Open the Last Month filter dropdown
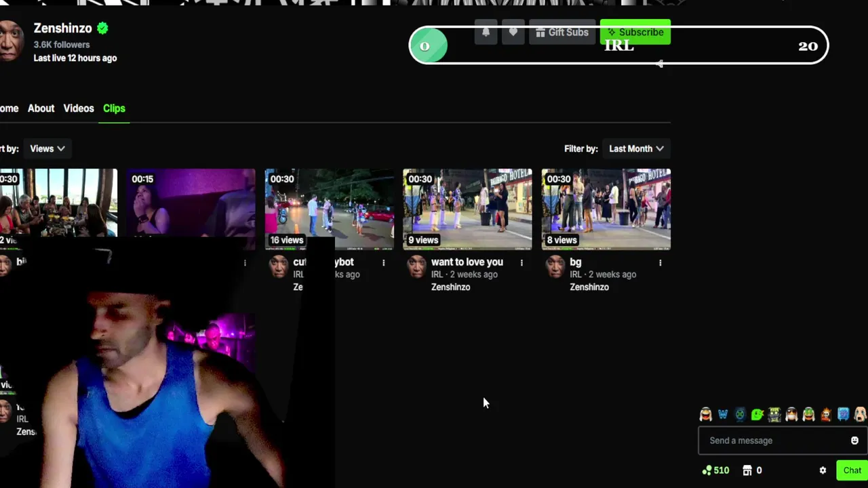Viewport: 868px width, 488px height. pyautogui.click(x=636, y=148)
